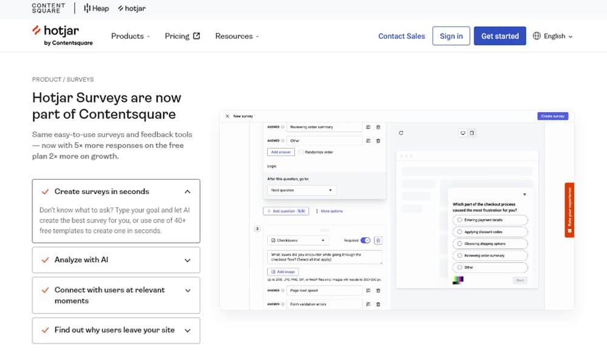The height and width of the screenshot is (364, 607).
Task: Click the Heap logo in the top bar
Action: (95, 8)
